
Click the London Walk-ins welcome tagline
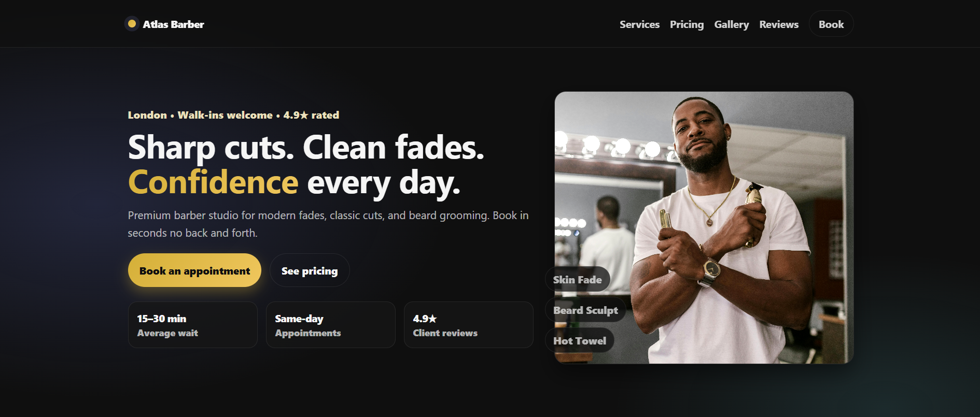[233, 115]
